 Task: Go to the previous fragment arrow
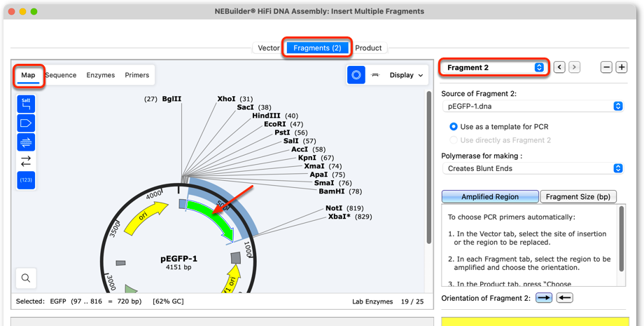pyautogui.click(x=559, y=67)
